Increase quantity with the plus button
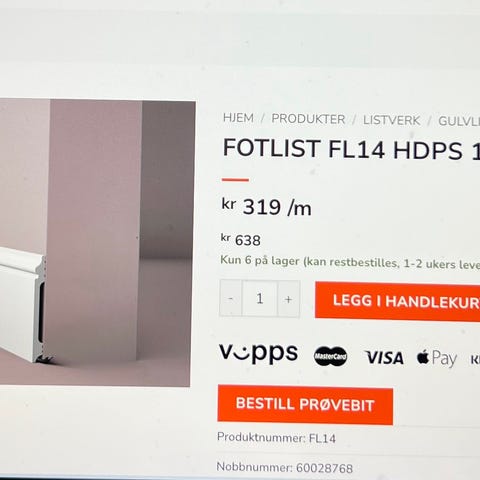The height and width of the screenshot is (480, 480). (289, 299)
